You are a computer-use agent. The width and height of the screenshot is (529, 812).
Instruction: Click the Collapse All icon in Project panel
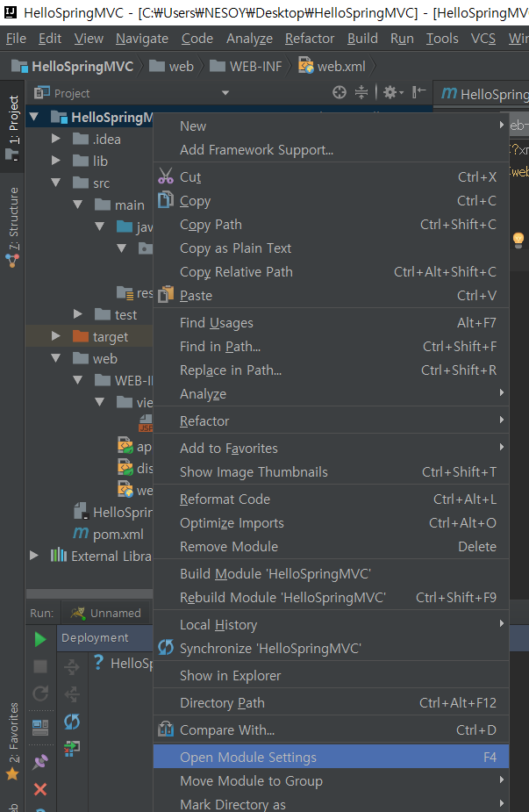click(361, 93)
